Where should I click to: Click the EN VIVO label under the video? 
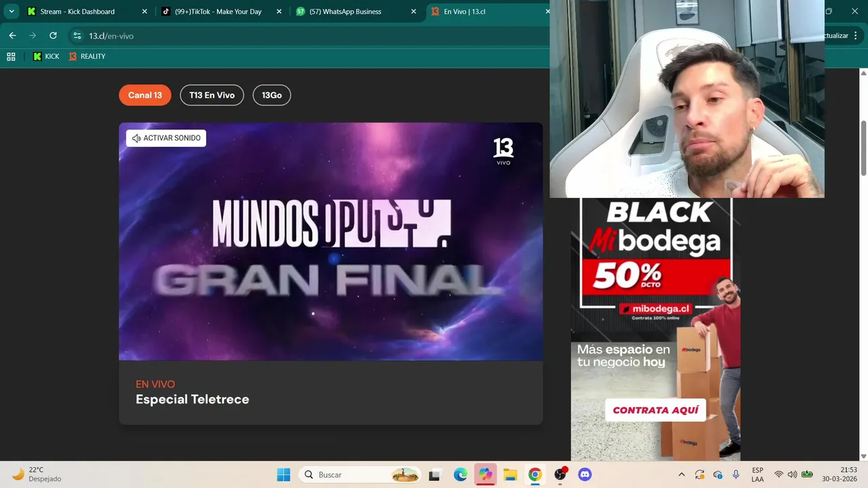tap(155, 384)
